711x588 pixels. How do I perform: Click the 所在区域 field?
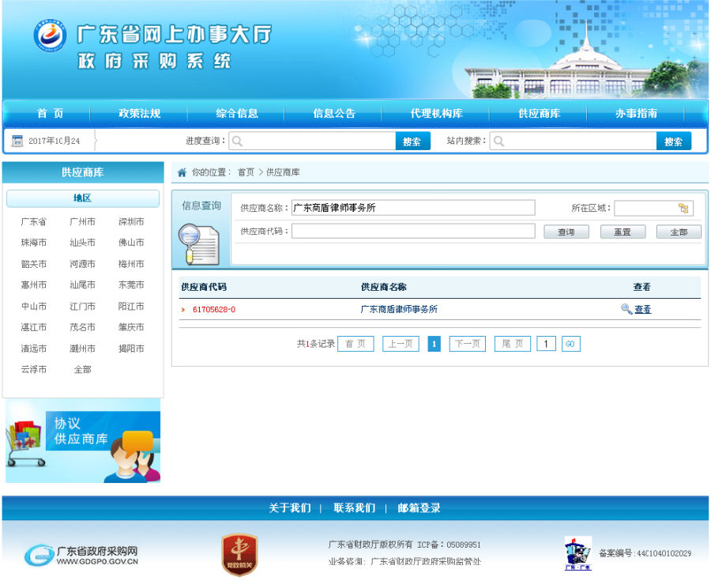pyautogui.click(x=653, y=209)
